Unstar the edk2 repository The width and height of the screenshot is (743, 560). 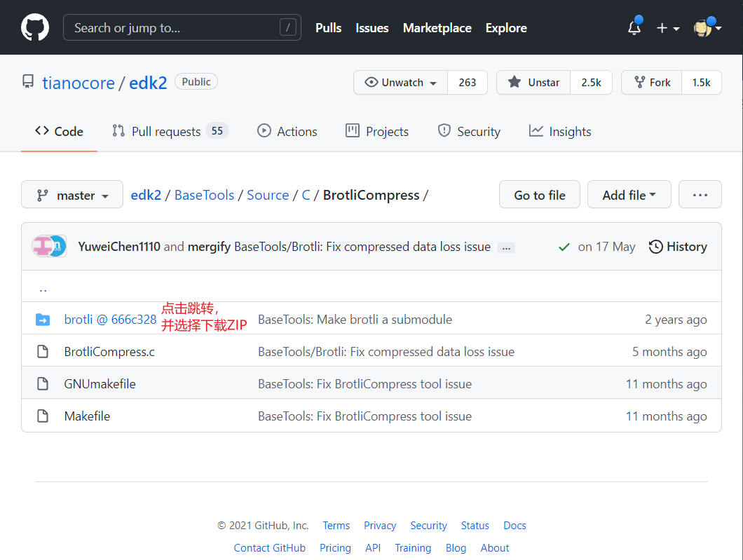click(533, 82)
